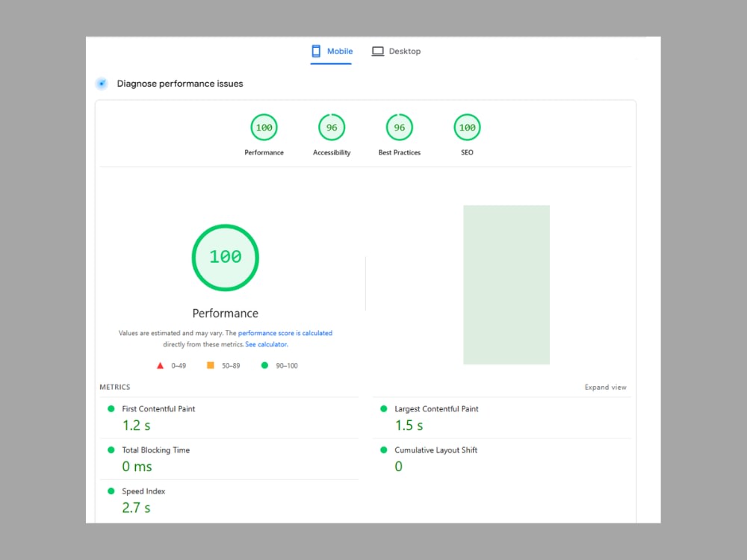Viewport: 747px width, 560px height.
Task: Click the green dot beside Speed Index
Action: pyautogui.click(x=111, y=491)
